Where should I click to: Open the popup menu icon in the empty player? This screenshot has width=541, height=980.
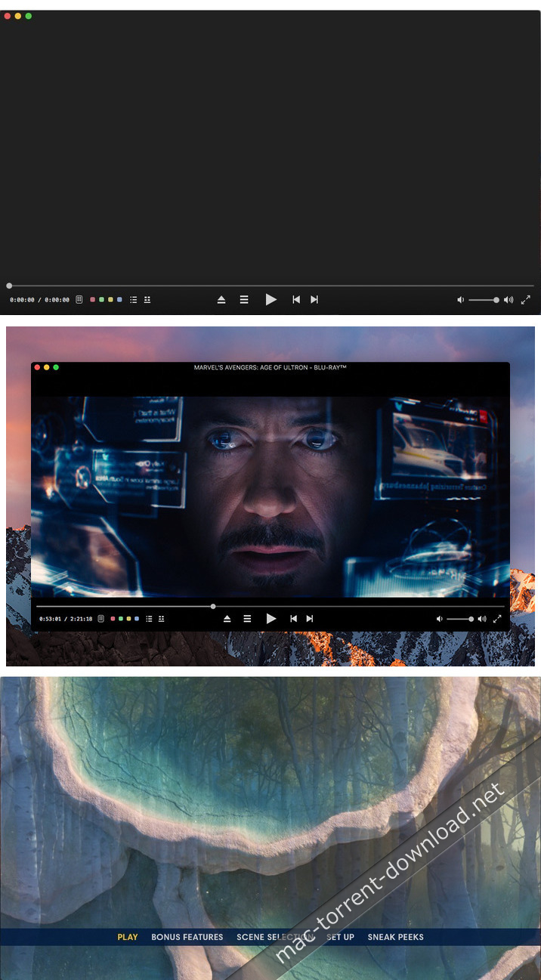pos(147,300)
